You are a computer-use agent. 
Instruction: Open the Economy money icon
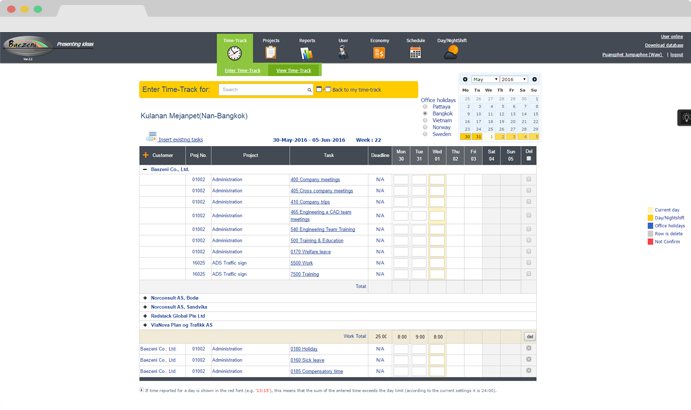point(379,53)
